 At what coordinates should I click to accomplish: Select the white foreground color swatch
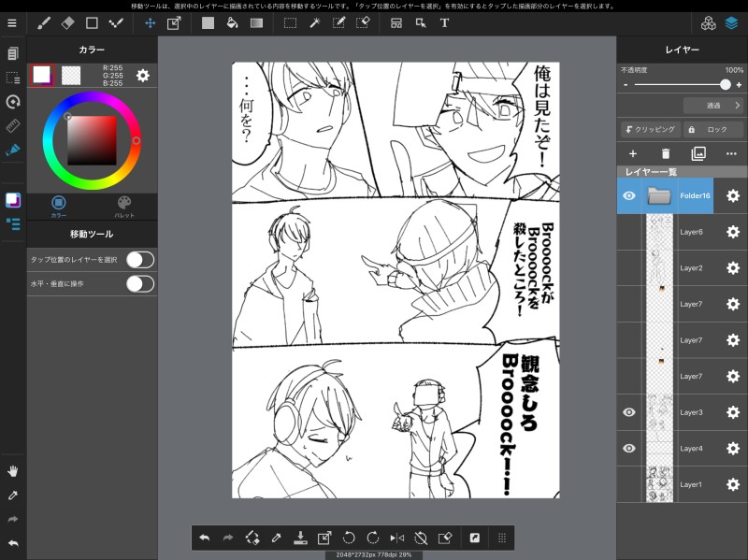pos(41,75)
